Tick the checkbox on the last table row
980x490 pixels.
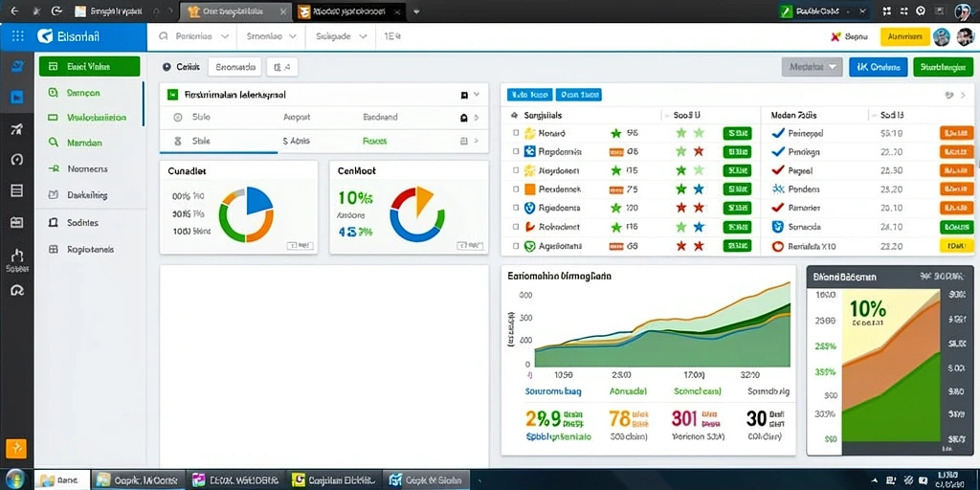516,246
